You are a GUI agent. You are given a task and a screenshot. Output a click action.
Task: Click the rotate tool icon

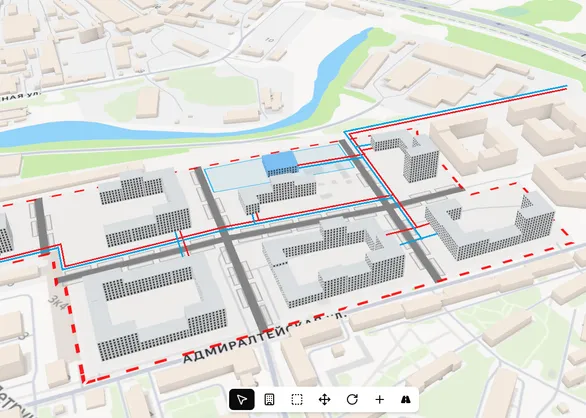(x=352, y=399)
